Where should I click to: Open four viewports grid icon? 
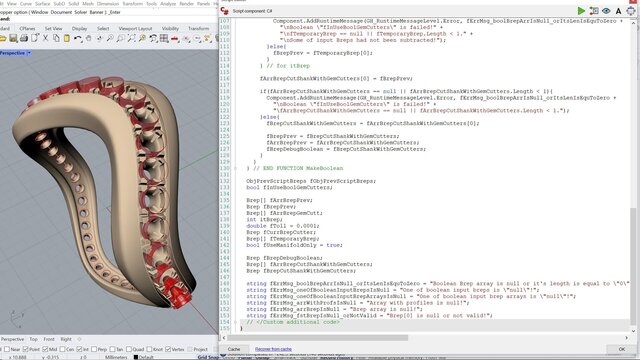point(164,38)
